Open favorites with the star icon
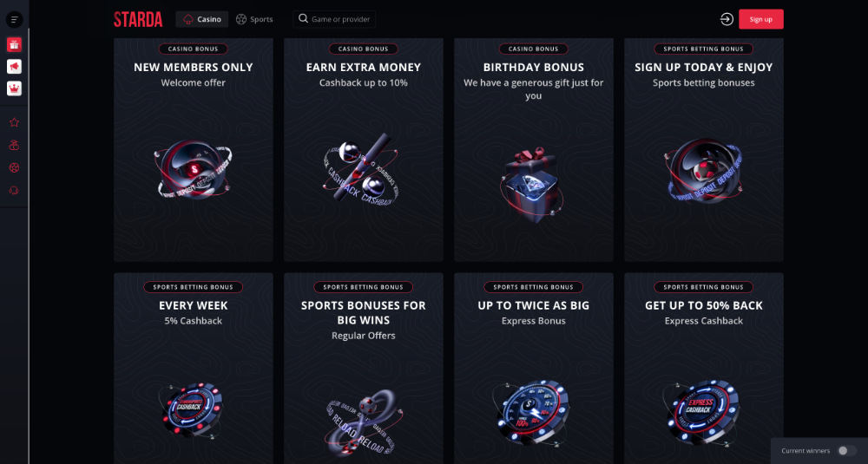Image resolution: width=868 pixels, height=464 pixels. pyautogui.click(x=14, y=123)
